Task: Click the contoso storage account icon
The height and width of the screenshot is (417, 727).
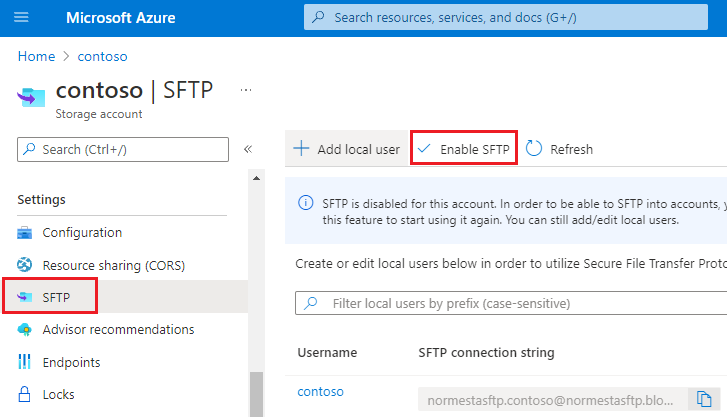Action: [31, 96]
